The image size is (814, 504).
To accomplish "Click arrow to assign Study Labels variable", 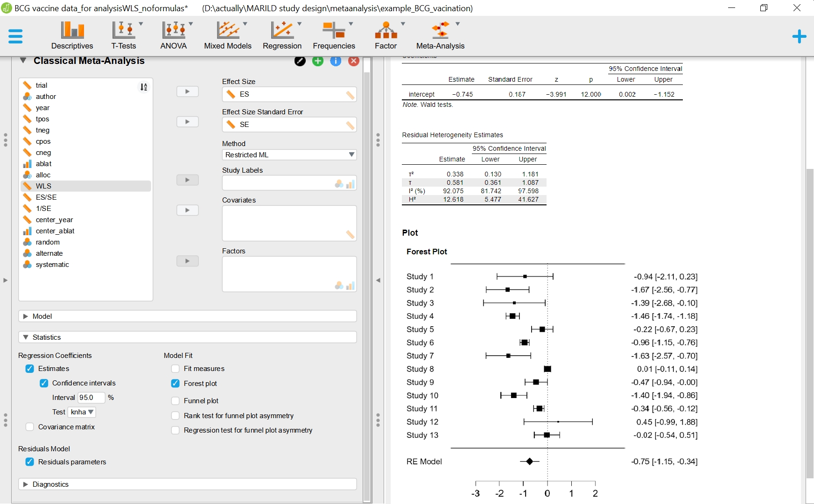I will point(187,180).
